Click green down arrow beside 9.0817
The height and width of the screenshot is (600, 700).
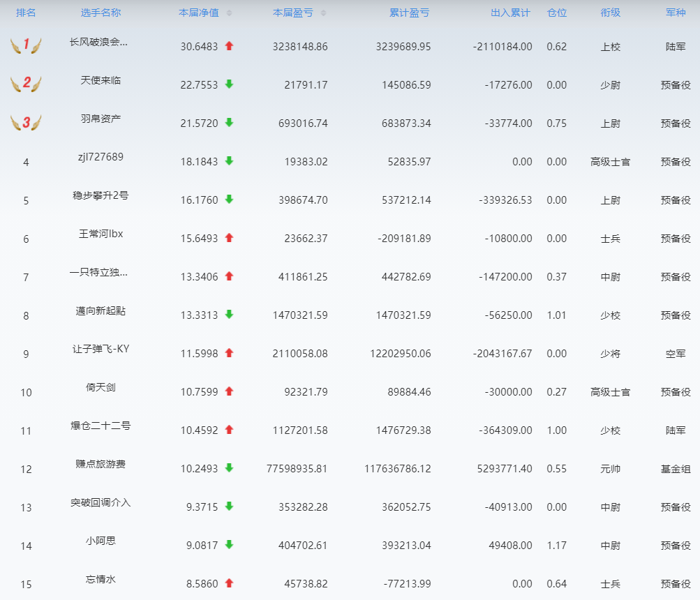(x=230, y=545)
